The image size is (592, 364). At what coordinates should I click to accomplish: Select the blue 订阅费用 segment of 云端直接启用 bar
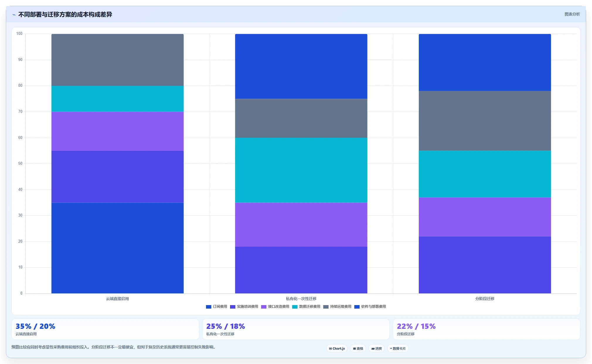(118, 248)
